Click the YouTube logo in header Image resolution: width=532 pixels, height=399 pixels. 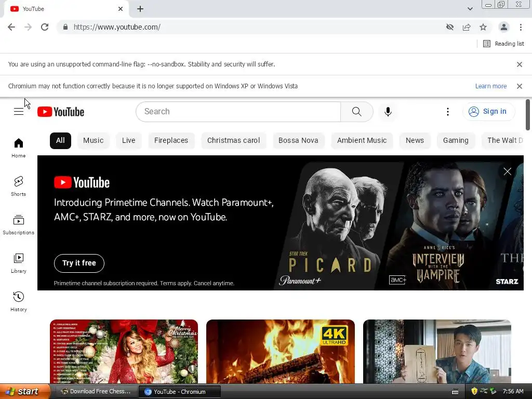pos(61,112)
